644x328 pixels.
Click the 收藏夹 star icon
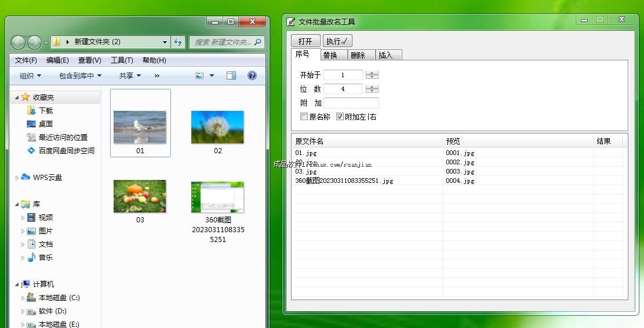click(26, 97)
